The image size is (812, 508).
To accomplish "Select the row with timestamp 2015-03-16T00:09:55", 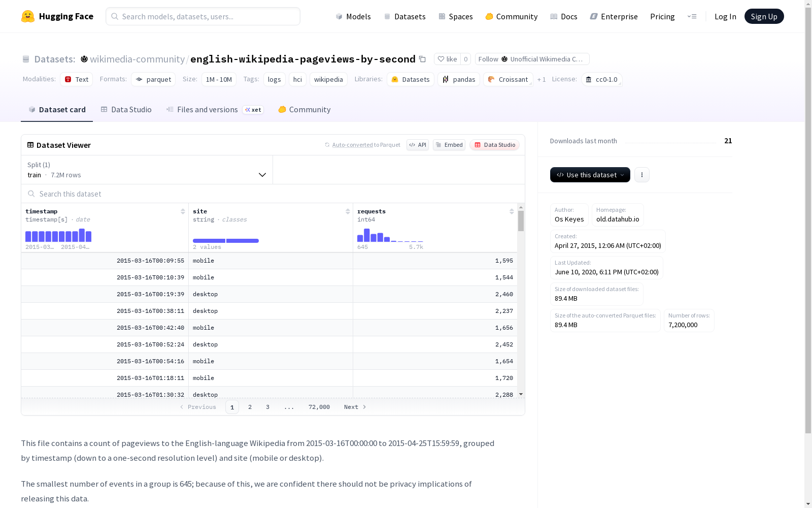I will point(269,261).
